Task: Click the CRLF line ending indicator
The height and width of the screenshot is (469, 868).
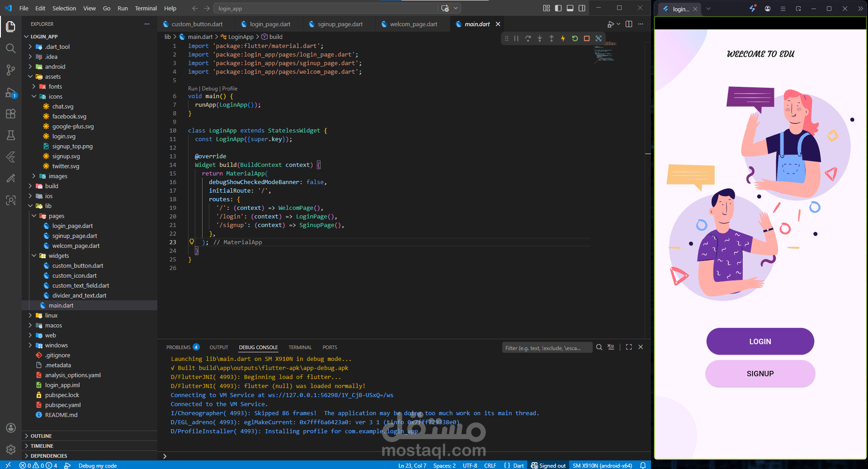Action: (490, 465)
